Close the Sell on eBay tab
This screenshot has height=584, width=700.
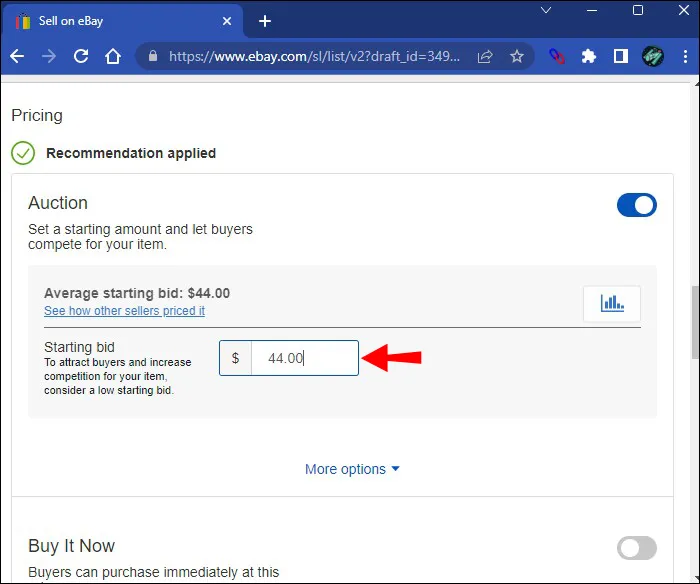pyautogui.click(x=227, y=21)
